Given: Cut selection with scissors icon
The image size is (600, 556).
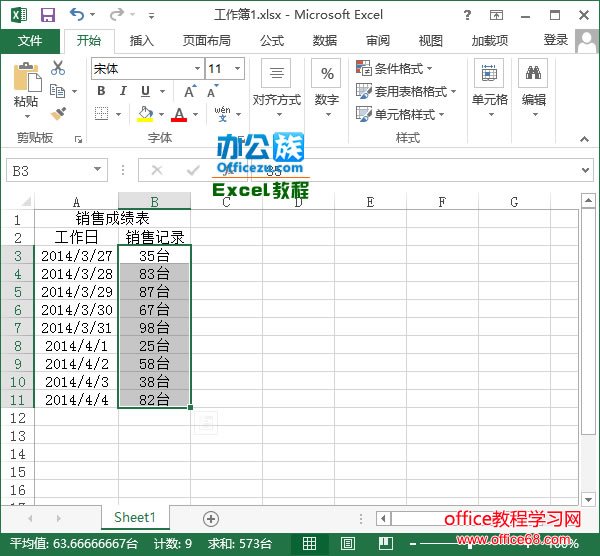Looking at the screenshot, I should pos(58,68).
